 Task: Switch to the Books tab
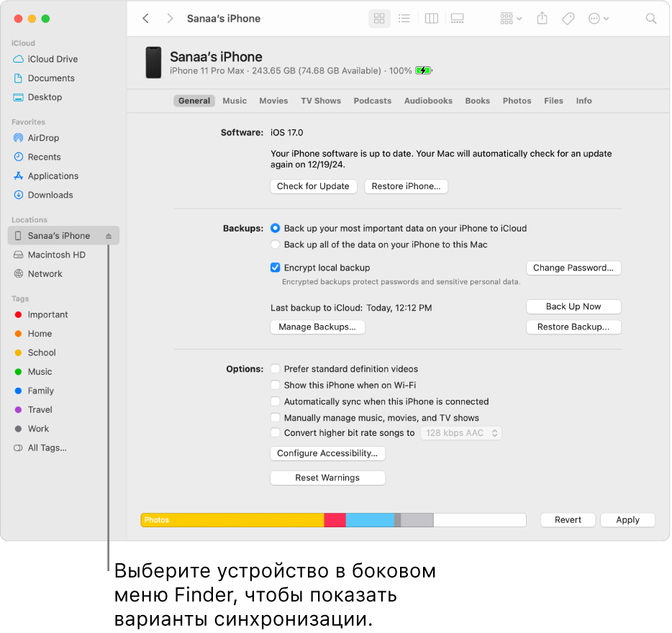click(x=478, y=101)
